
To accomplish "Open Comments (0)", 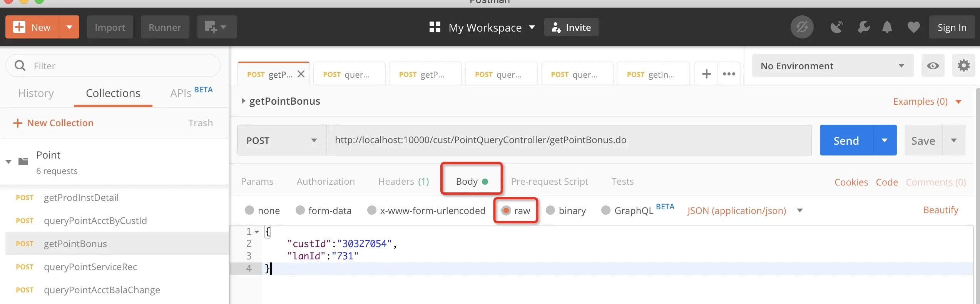I will (936, 182).
